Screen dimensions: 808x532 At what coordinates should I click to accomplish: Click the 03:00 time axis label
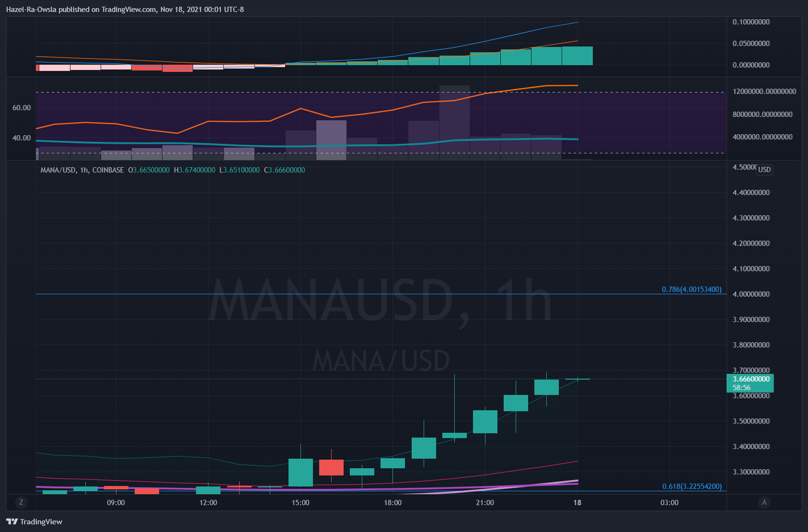[x=669, y=502]
